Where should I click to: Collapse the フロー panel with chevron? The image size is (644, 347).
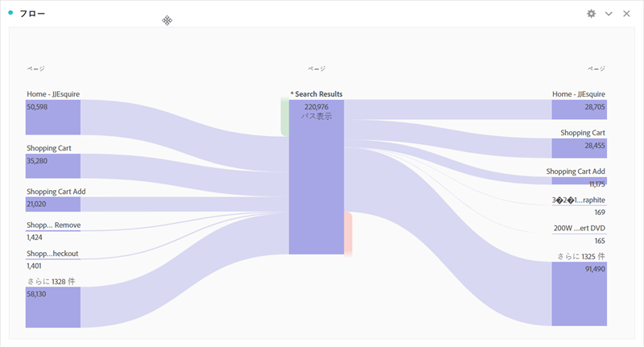point(609,14)
